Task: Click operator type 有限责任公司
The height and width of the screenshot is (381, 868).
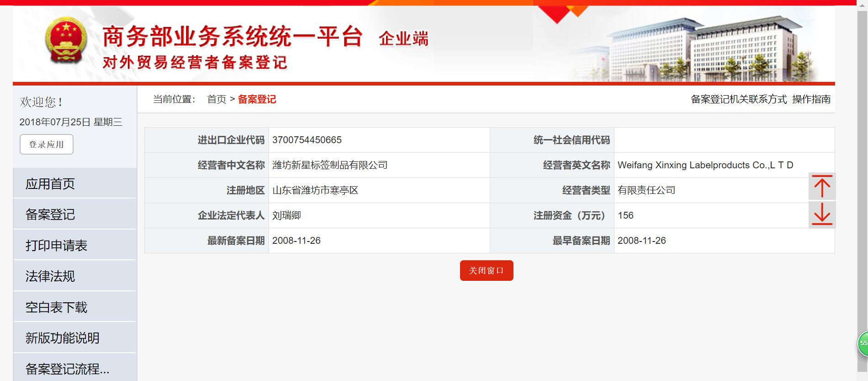Action: coord(646,190)
